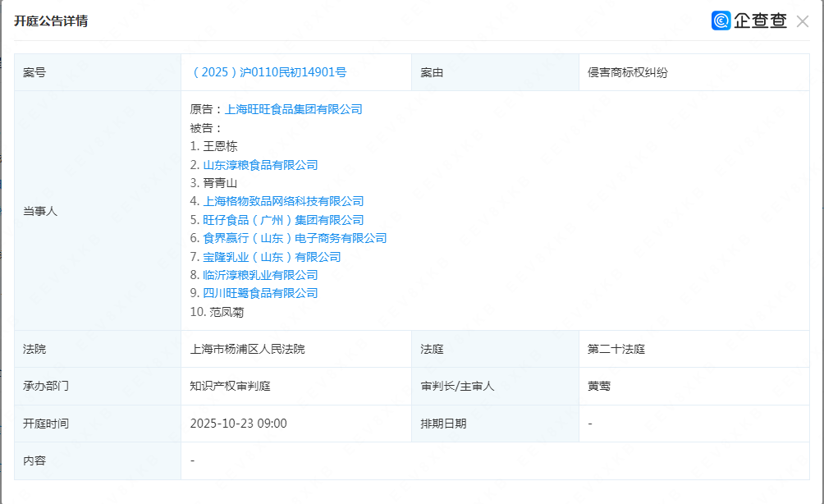The height and width of the screenshot is (504, 824).
Task: Click the 原告： label text
Action: (x=207, y=109)
